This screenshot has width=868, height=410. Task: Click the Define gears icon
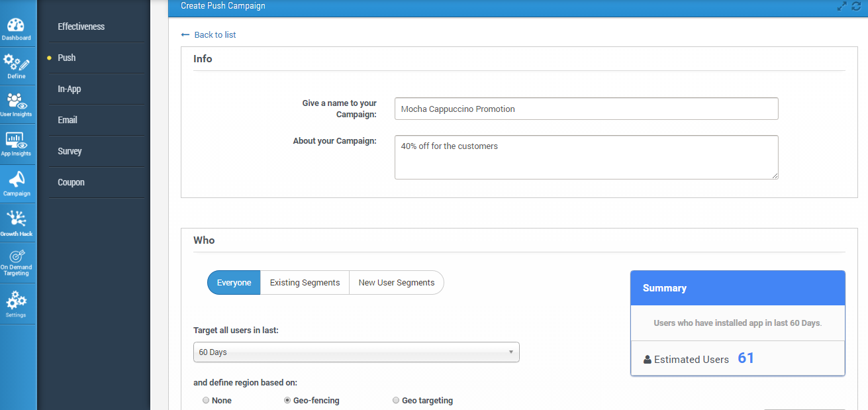(17, 64)
